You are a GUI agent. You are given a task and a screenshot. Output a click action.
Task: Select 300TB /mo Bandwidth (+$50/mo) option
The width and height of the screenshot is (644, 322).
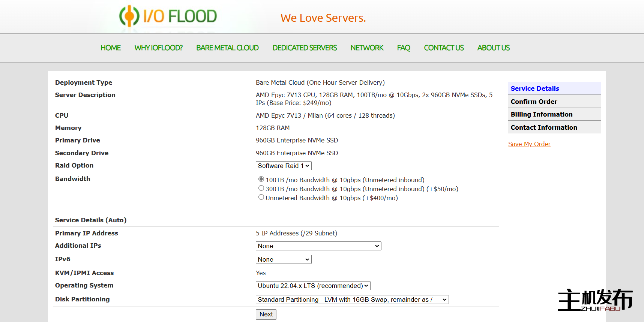(261, 188)
